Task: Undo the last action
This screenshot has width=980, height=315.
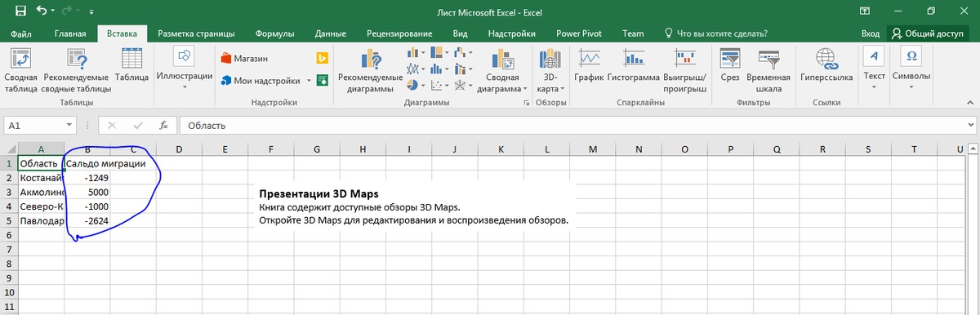Action: (42, 11)
